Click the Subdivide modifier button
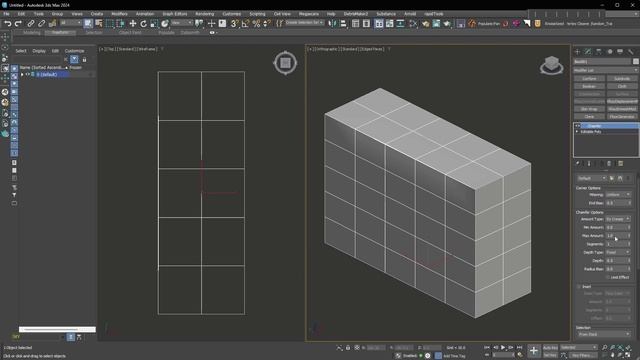 pyautogui.click(x=622, y=78)
